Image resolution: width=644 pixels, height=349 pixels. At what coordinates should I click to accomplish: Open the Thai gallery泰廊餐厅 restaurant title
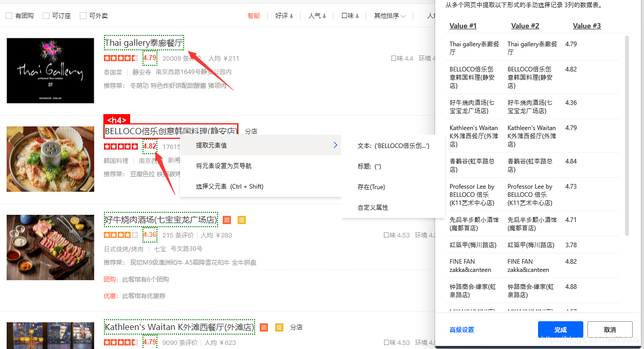(x=144, y=43)
